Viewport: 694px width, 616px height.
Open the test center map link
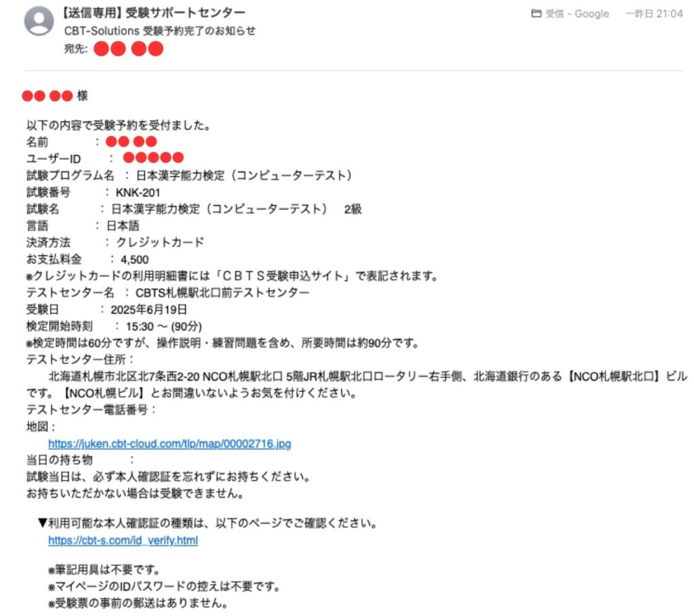[x=169, y=443]
